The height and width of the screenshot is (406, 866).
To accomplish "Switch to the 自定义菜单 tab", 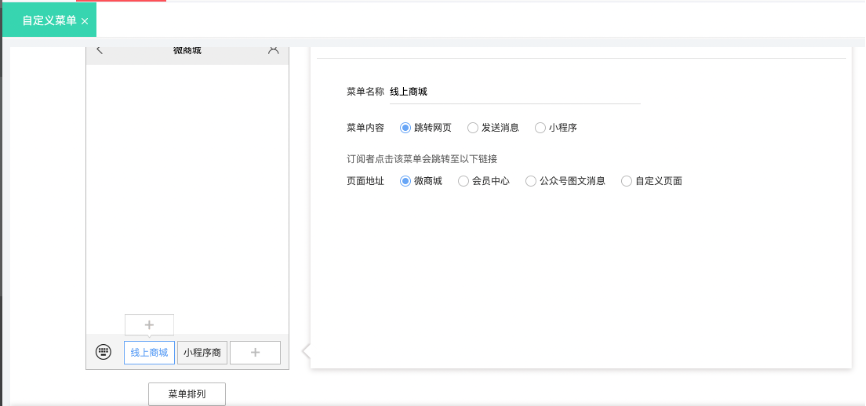I will 49,21.
